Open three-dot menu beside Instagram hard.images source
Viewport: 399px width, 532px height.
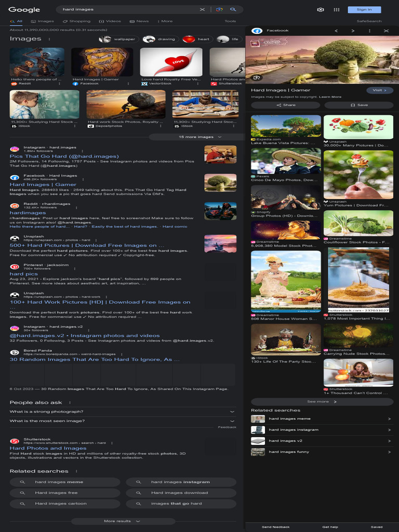[83, 151]
